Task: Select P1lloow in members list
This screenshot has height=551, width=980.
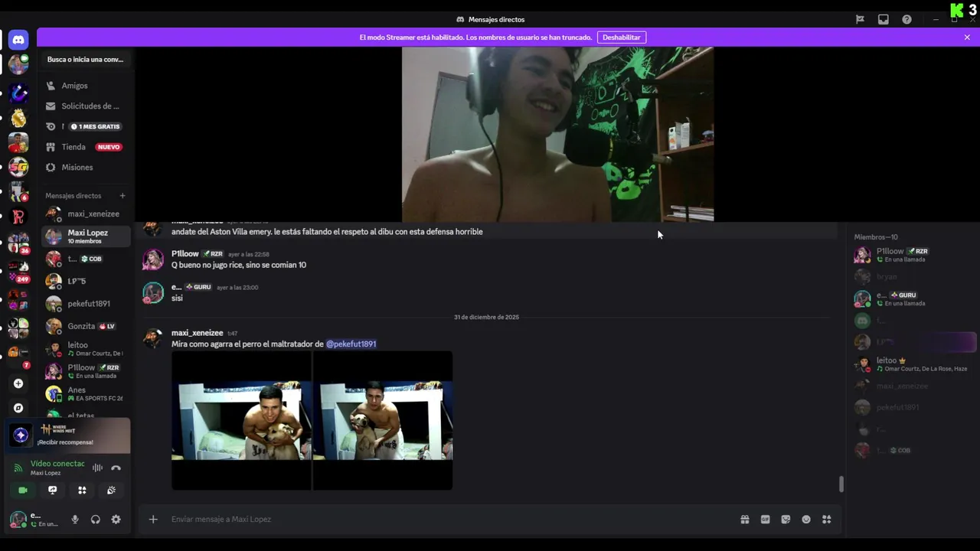Action: click(x=913, y=255)
